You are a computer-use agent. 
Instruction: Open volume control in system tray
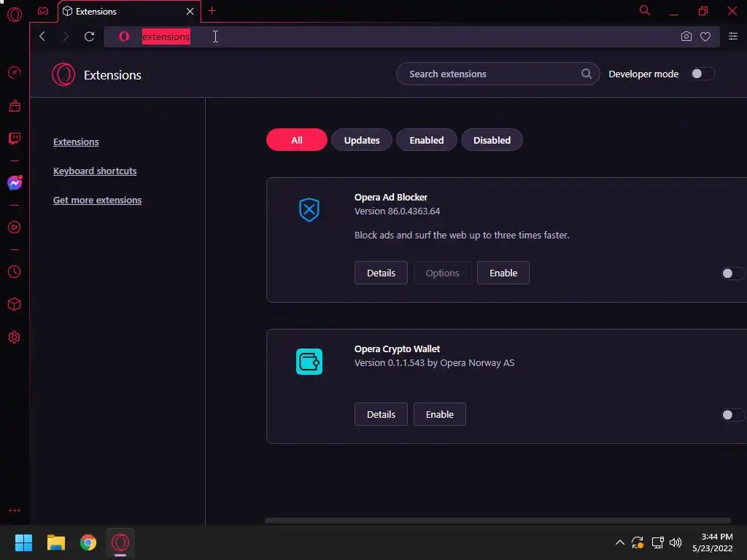click(x=676, y=542)
